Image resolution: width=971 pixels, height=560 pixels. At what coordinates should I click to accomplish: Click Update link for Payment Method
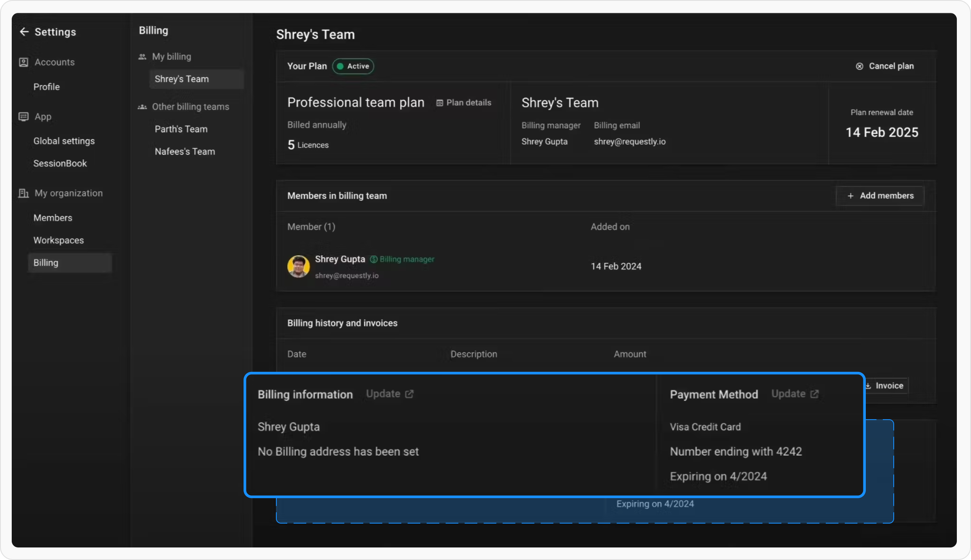(788, 394)
